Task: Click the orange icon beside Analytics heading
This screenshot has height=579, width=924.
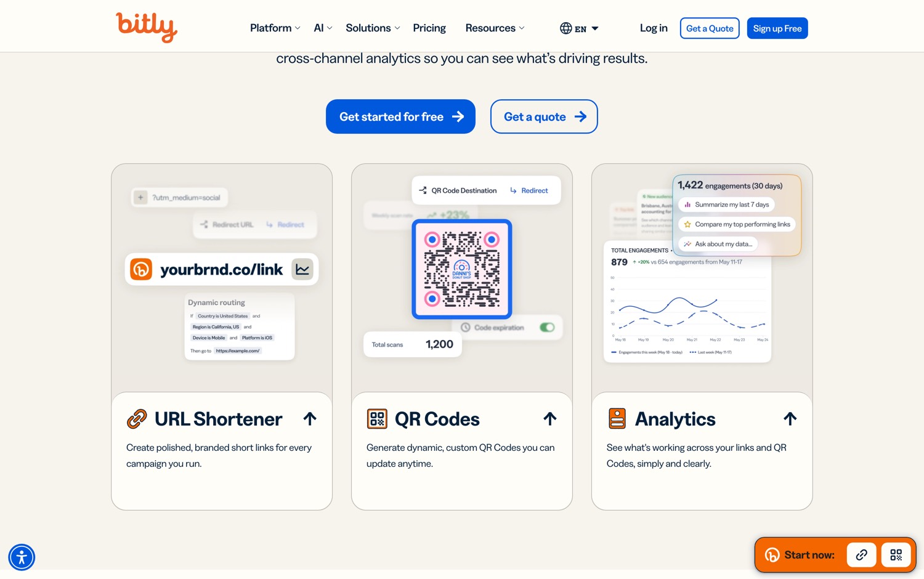Action: [617, 419]
